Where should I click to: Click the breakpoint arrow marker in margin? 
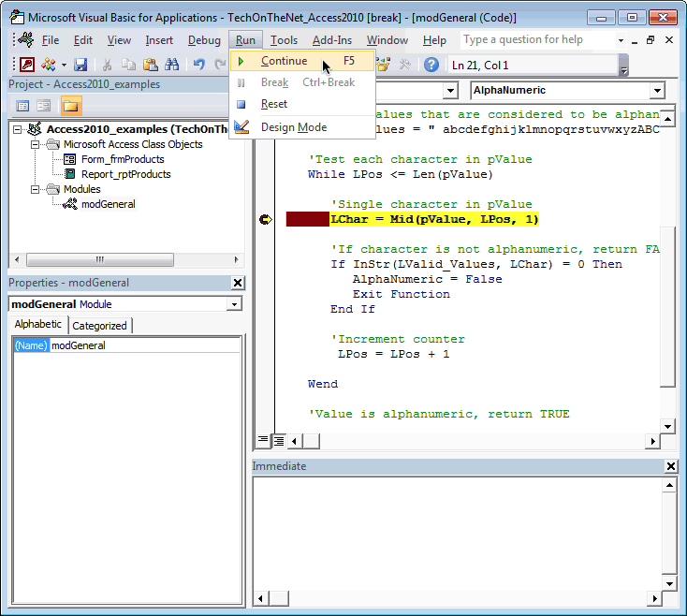pos(265,219)
